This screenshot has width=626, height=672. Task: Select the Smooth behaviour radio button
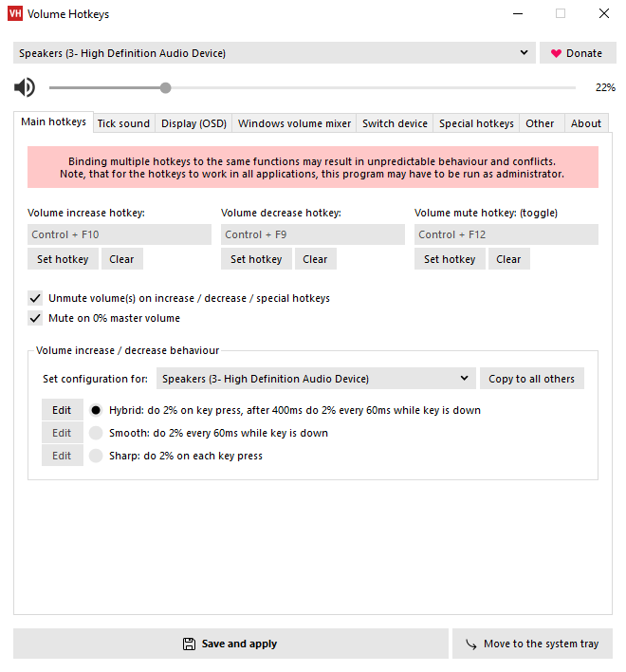click(96, 433)
